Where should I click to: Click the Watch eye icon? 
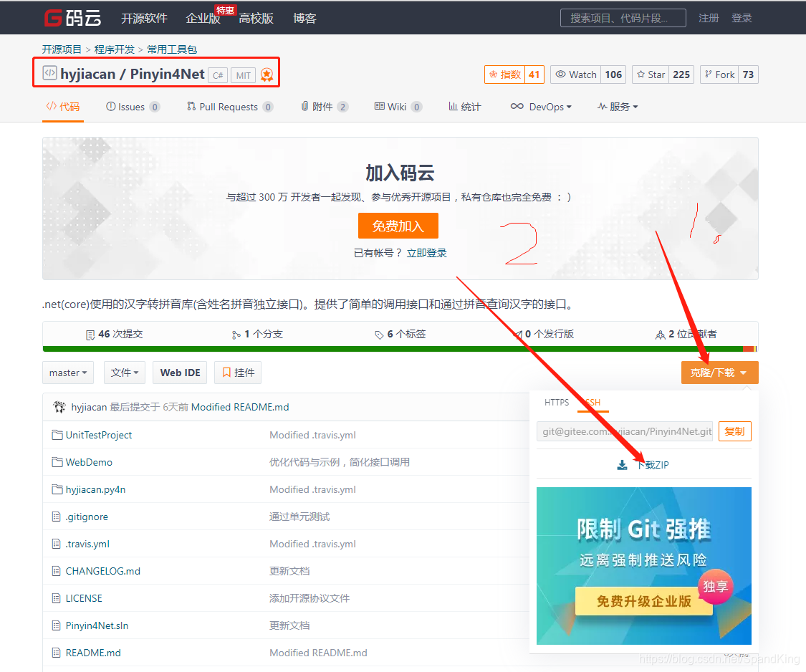point(560,75)
